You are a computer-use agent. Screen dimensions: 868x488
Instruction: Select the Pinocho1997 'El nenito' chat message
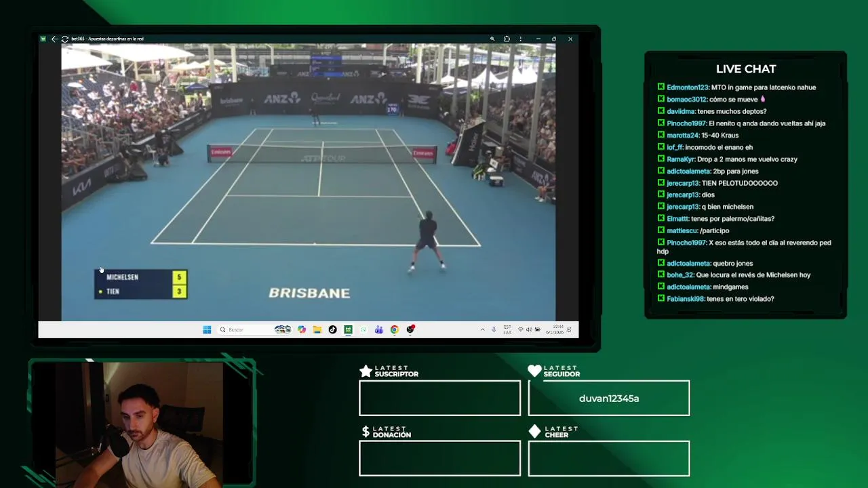pos(741,123)
